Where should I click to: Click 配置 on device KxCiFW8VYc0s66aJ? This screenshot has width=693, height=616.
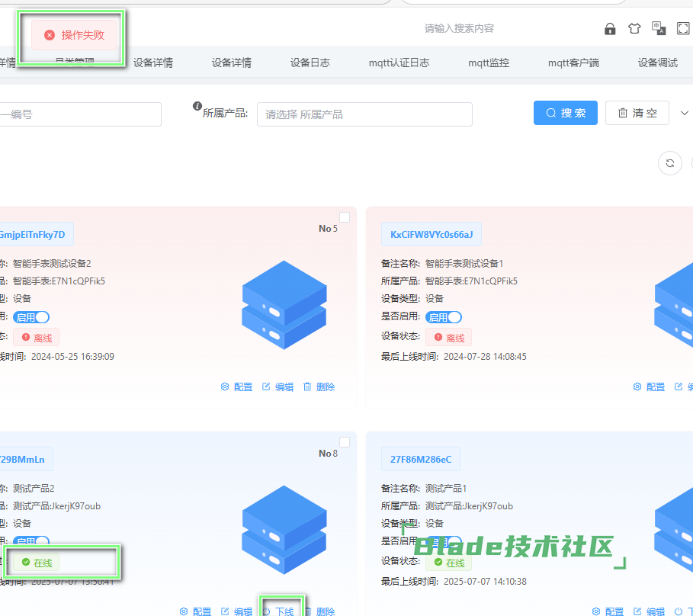point(649,387)
